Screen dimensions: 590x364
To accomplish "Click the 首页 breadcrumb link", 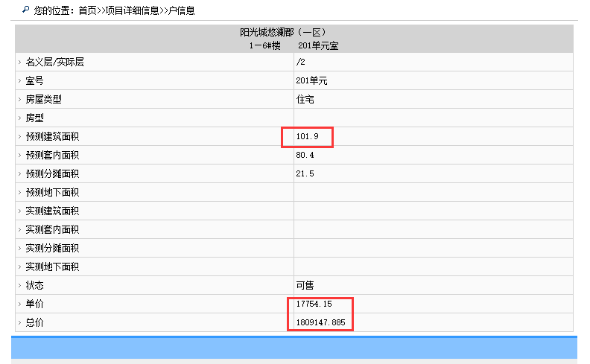I will 87,10.
